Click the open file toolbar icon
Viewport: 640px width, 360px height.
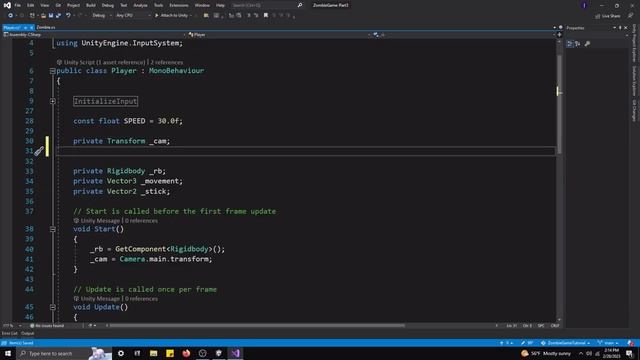point(43,16)
